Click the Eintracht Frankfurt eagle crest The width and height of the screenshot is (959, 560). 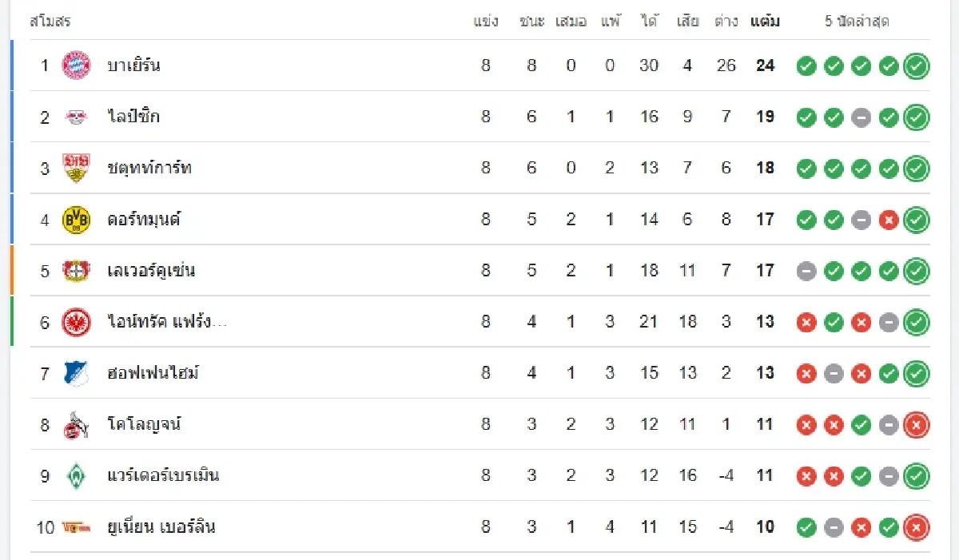pos(77,322)
